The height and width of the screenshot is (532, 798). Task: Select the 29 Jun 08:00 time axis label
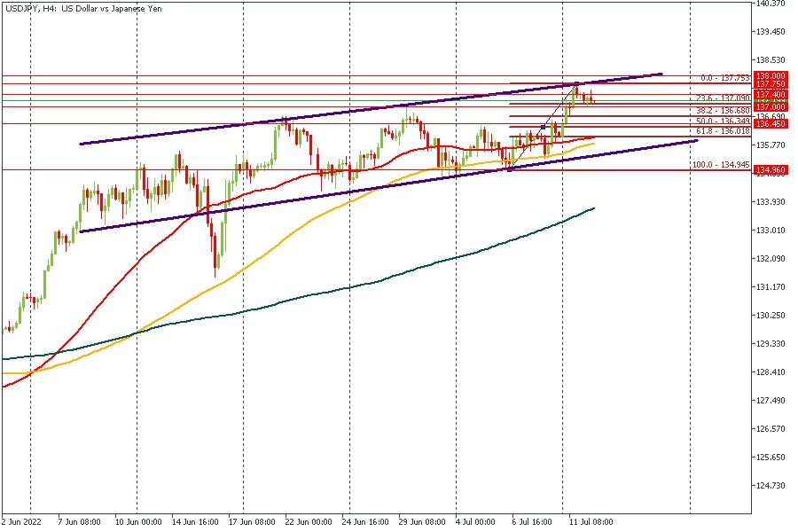pos(421,522)
